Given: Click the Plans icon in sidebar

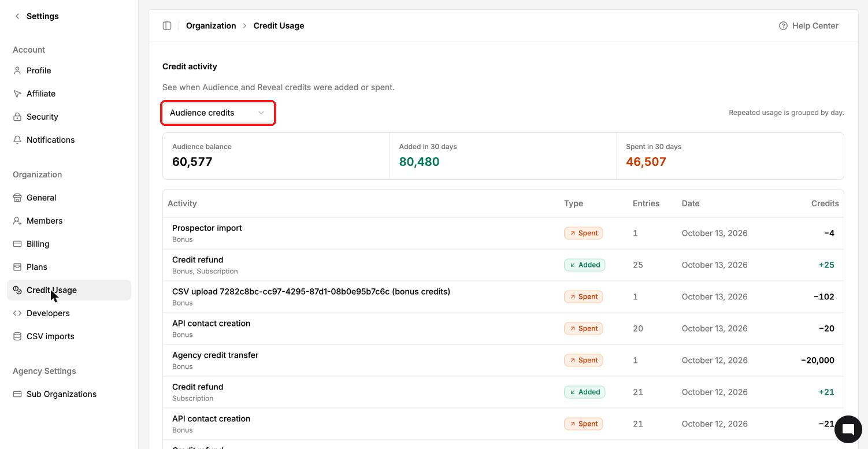Looking at the screenshot, I should tap(17, 267).
